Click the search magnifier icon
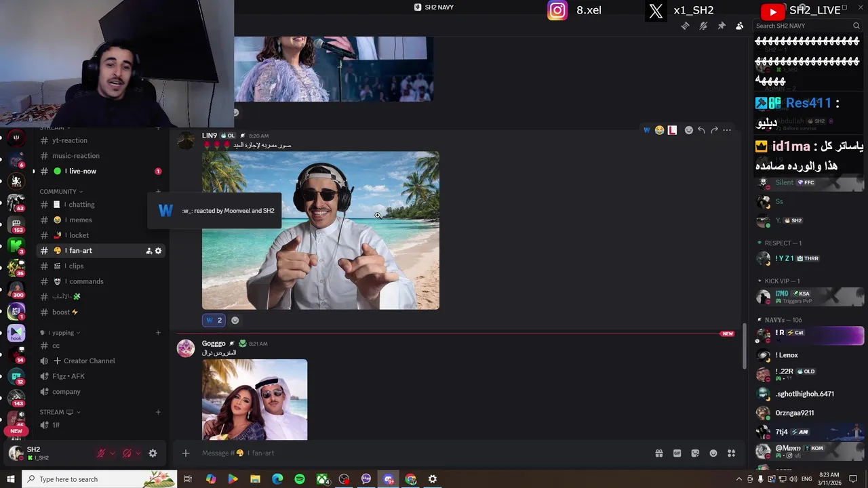The height and width of the screenshot is (488, 868). 856,26
